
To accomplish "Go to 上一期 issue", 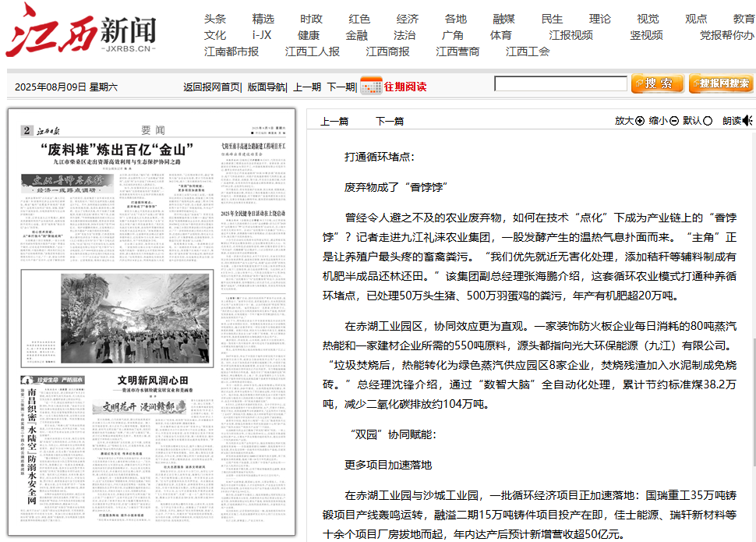I will click(x=307, y=87).
